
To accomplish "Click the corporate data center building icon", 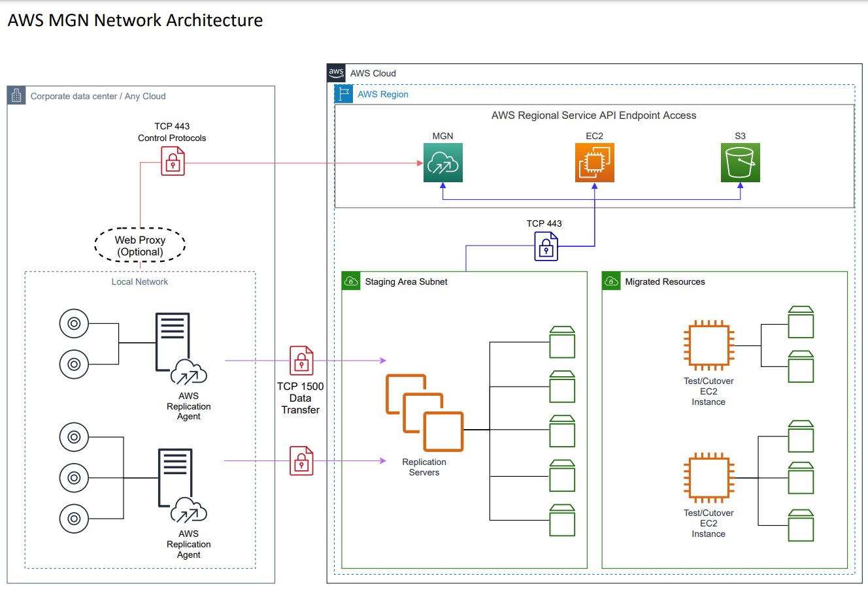I will click(16, 96).
